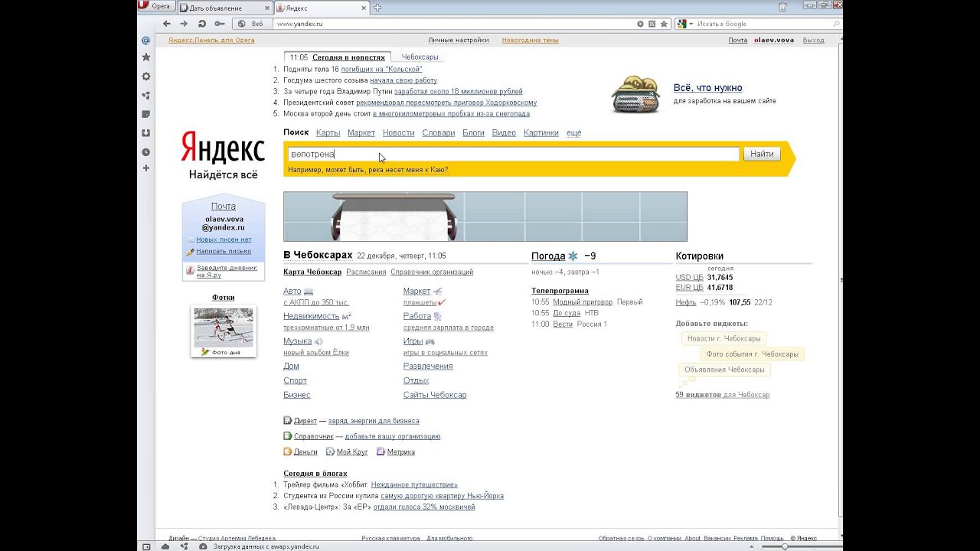The image size is (980, 551).
Task: Click in the Yandex search input field
Action: (513, 154)
